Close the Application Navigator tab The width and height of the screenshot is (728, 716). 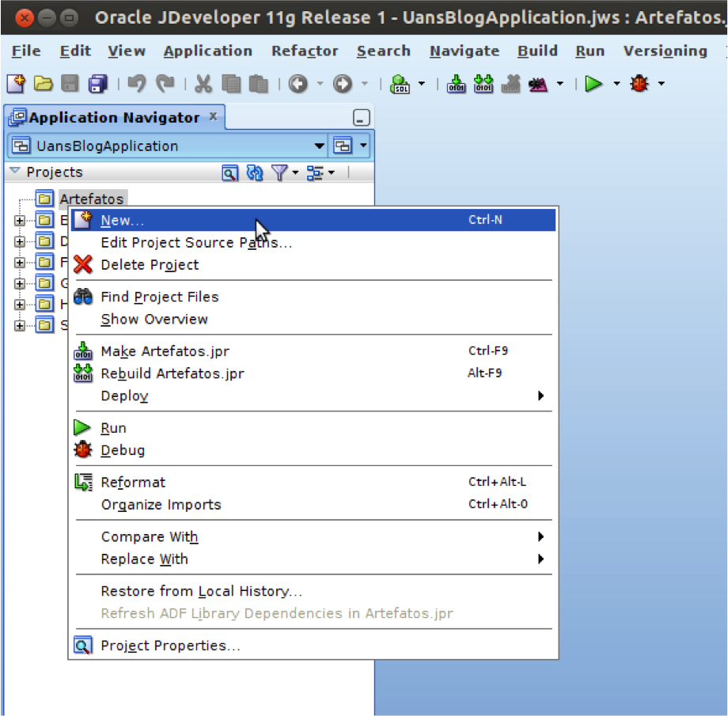213,116
